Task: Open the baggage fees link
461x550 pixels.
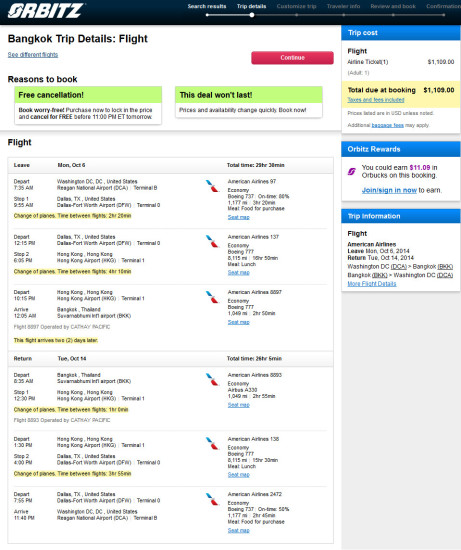Action: point(387,125)
